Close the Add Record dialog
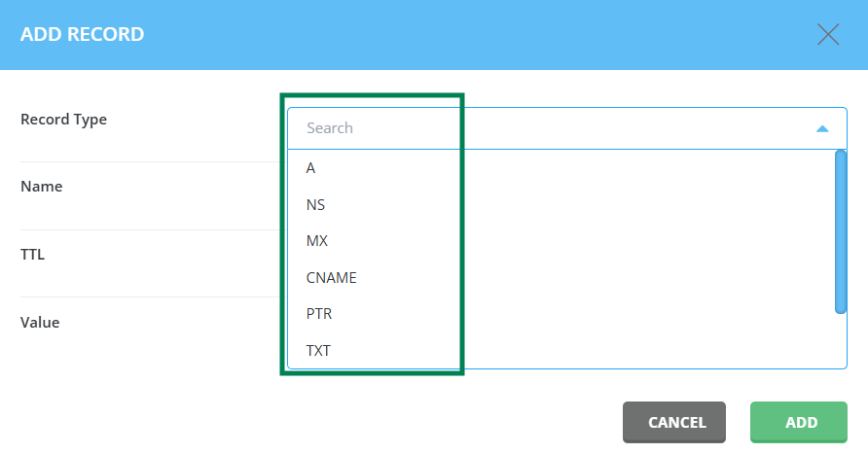Viewport: 868px width, 454px height. [827, 34]
